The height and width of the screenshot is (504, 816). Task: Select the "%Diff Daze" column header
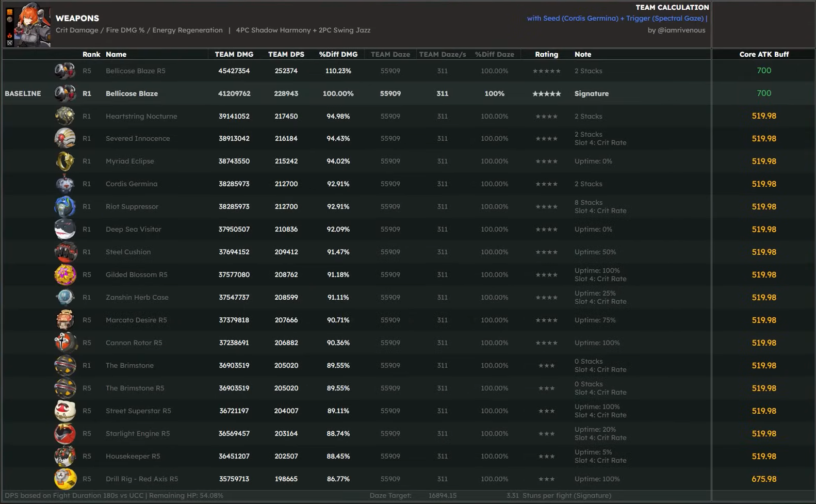pos(495,54)
